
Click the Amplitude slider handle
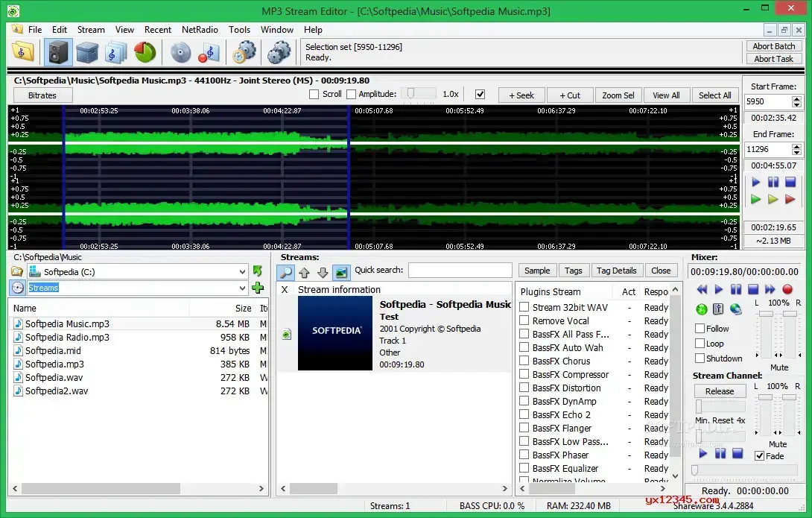point(409,94)
